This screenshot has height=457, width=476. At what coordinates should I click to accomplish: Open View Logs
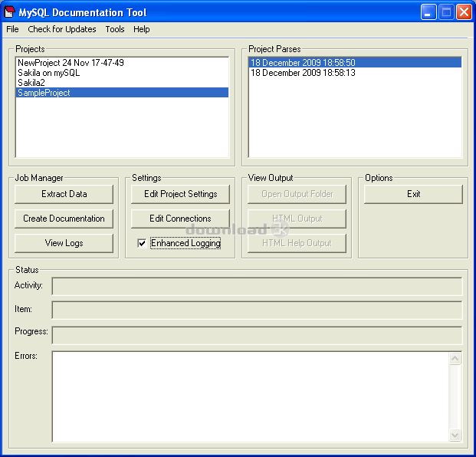pyautogui.click(x=64, y=243)
